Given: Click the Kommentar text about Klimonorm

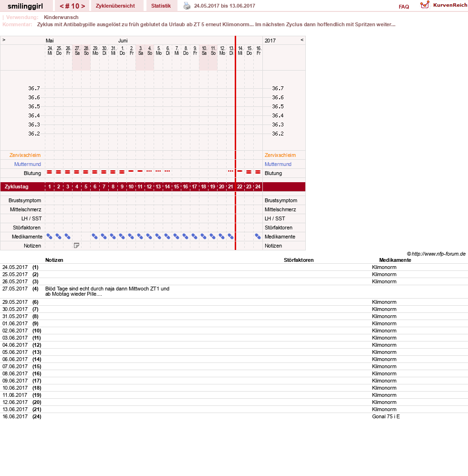Looking at the screenshot, I should (x=216, y=24).
